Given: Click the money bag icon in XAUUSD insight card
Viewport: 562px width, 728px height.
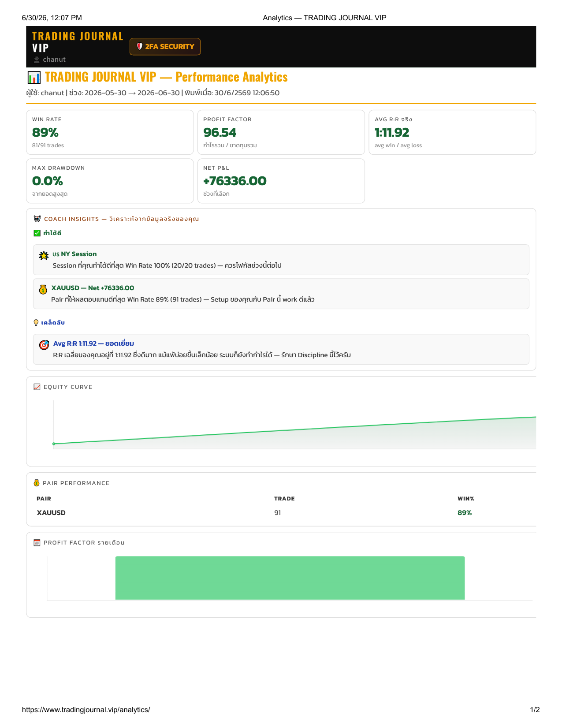Looking at the screenshot, I should point(43,290).
